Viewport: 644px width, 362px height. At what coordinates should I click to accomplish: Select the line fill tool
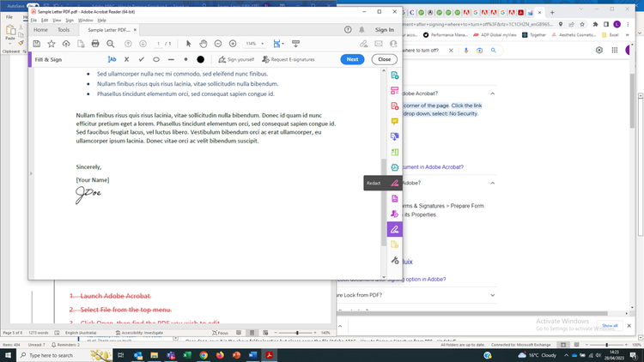pyautogui.click(x=171, y=59)
